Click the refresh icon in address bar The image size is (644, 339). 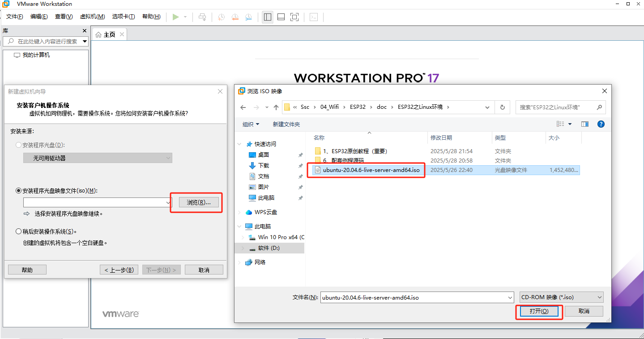tap(502, 107)
